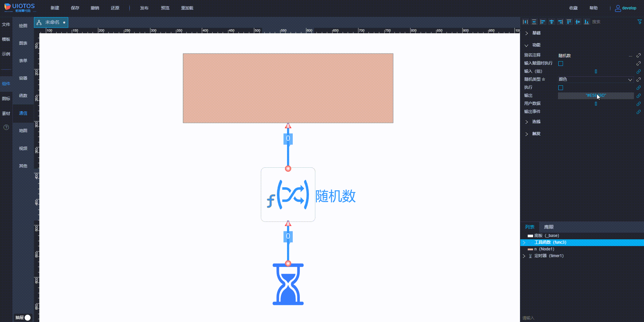This screenshot has width=644, height=322.
Task: Select the n (Node1) item in list
Action: click(x=545, y=249)
